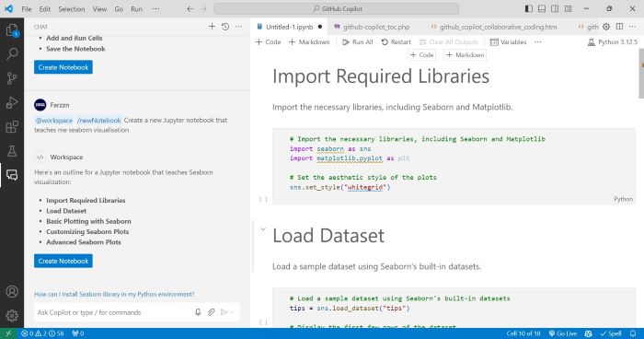Screen dimensions: 644x339
Task: Open the Selection menu
Action: pos(72,8)
